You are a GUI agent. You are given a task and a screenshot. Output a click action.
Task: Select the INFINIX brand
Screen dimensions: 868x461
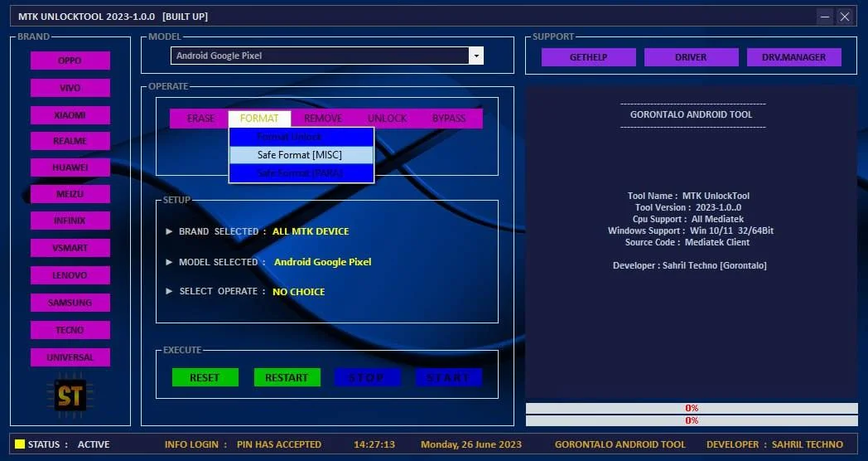click(x=70, y=221)
